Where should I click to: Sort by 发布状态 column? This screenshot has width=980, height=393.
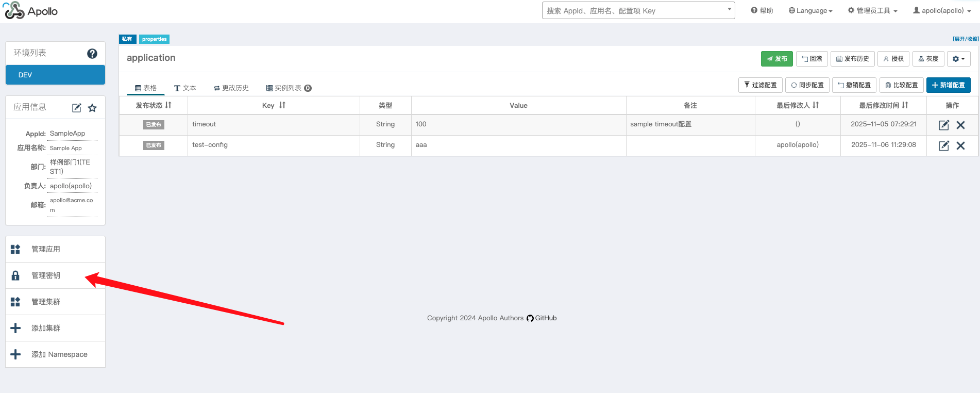pos(154,105)
